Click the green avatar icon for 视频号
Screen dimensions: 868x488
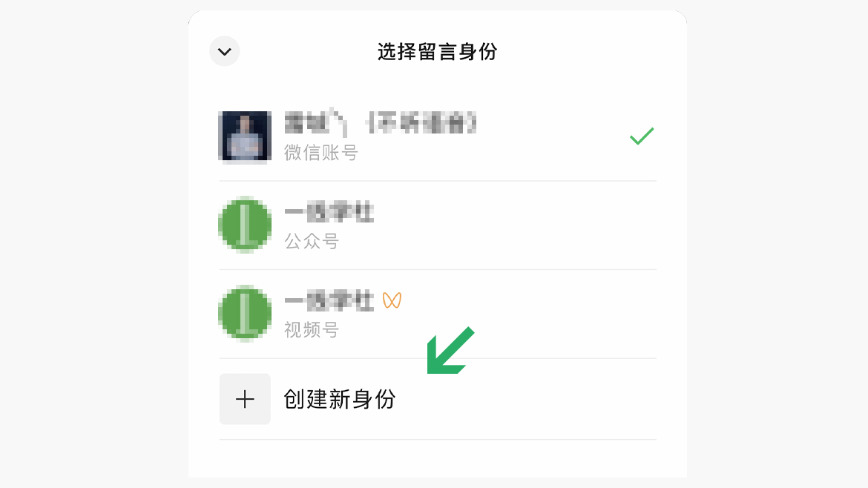(245, 313)
